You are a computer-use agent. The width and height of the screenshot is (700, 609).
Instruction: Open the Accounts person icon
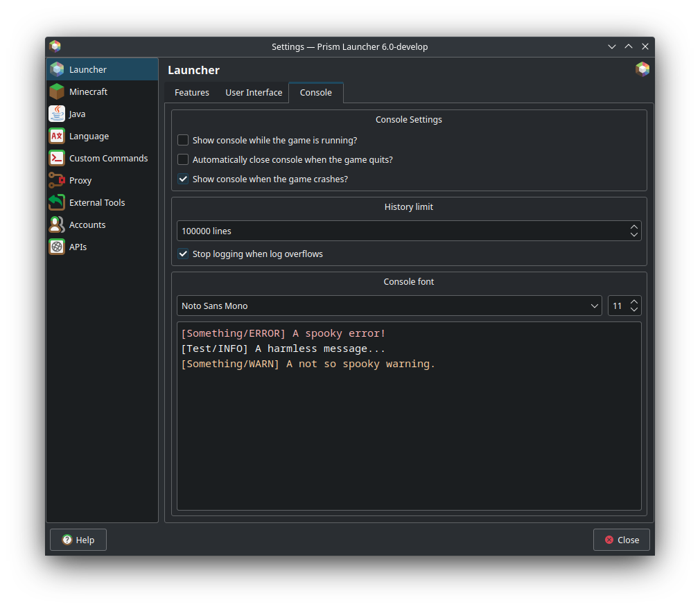click(57, 225)
